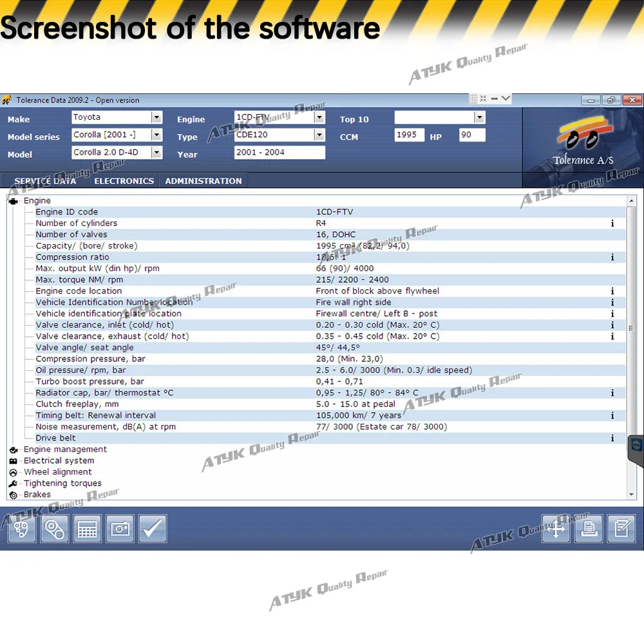
Task: Click the vertical scrollbar thumb
Action: [631, 327]
